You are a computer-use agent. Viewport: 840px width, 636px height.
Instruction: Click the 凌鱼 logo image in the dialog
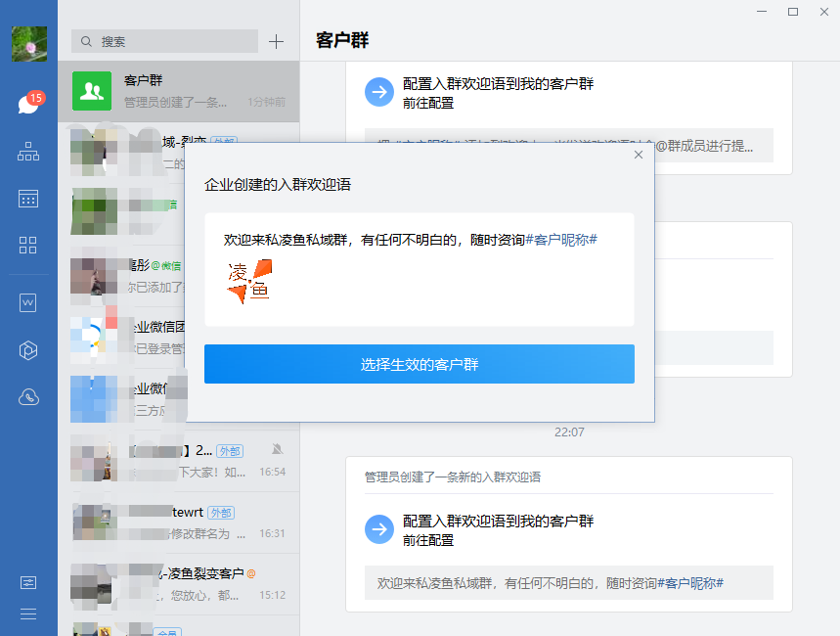click(x=248, y=281)
